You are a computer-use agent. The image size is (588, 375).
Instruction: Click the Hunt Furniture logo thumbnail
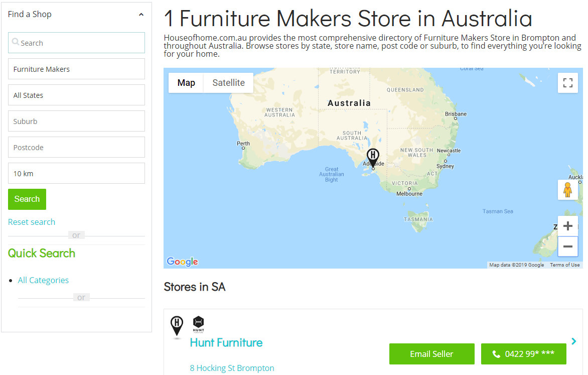[x=198, y=324]
